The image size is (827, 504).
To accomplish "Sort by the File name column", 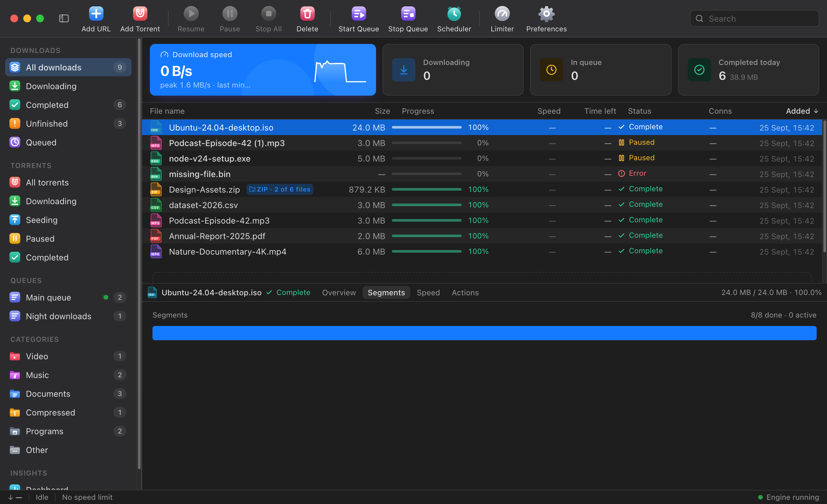I will pyautogui.click(x=167, y=111).
